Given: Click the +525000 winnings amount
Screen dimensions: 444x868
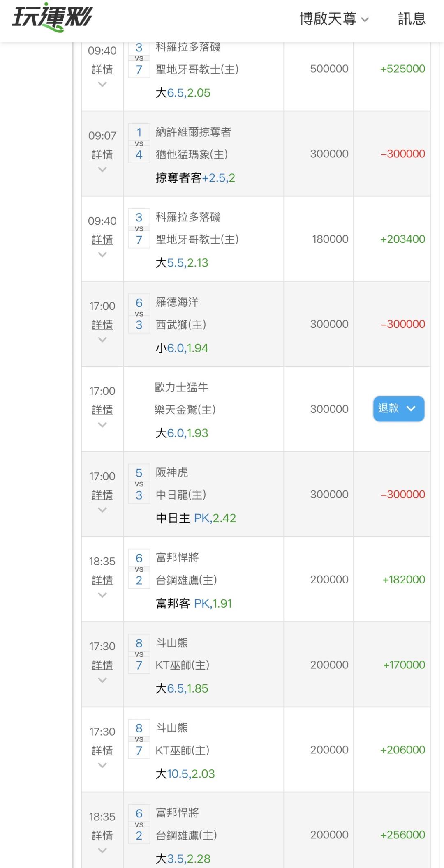Looking at the screenshot, I should [402, 69].
